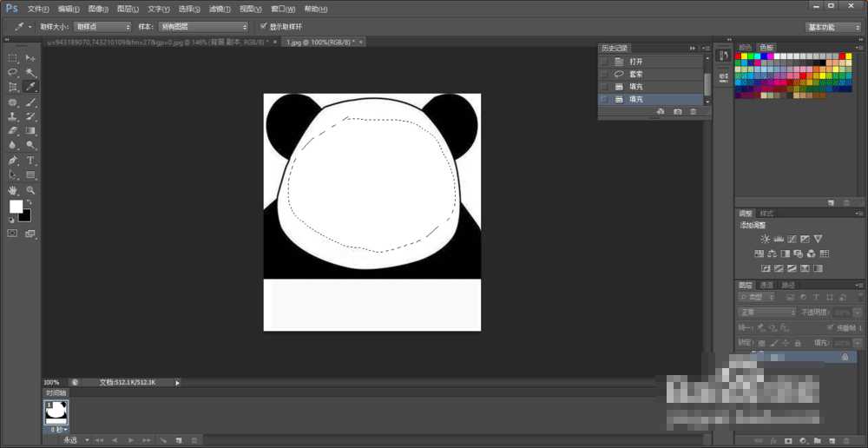
Task: Click the trash icon in History panel
Action: (x=693, y=112)
